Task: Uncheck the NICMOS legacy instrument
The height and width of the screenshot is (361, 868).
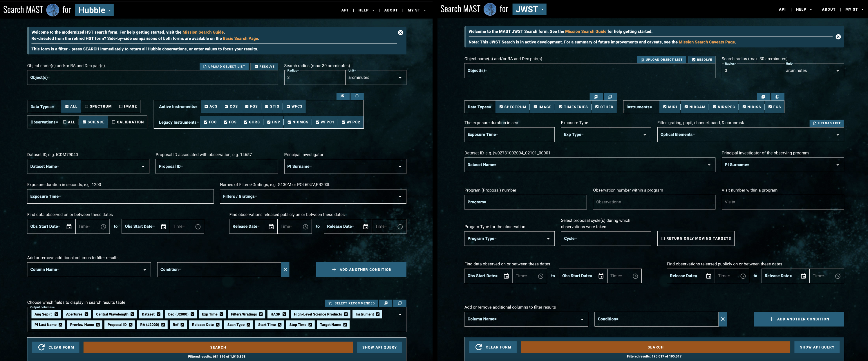Action: [298, 122]
